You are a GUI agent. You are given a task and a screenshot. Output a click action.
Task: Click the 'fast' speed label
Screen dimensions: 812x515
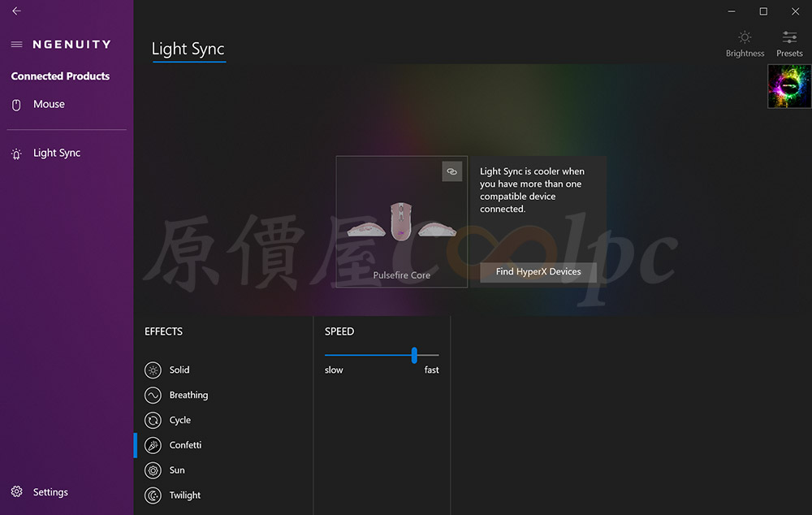pyautogui.click(x=431, y=370)
